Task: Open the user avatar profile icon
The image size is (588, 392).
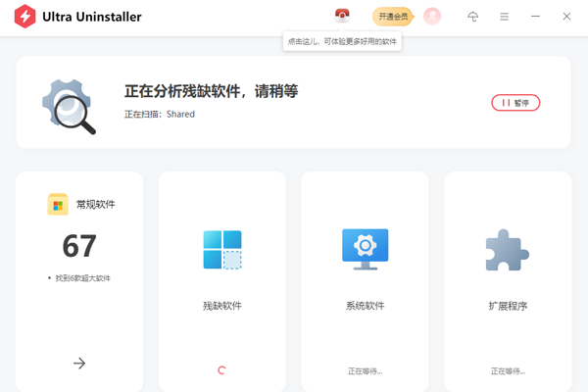Action: (432, 17)
